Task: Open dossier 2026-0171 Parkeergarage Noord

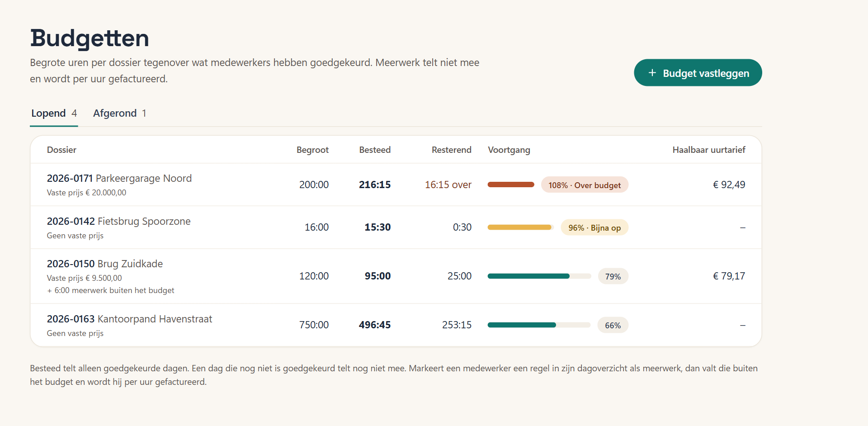Action: [119, 178]
